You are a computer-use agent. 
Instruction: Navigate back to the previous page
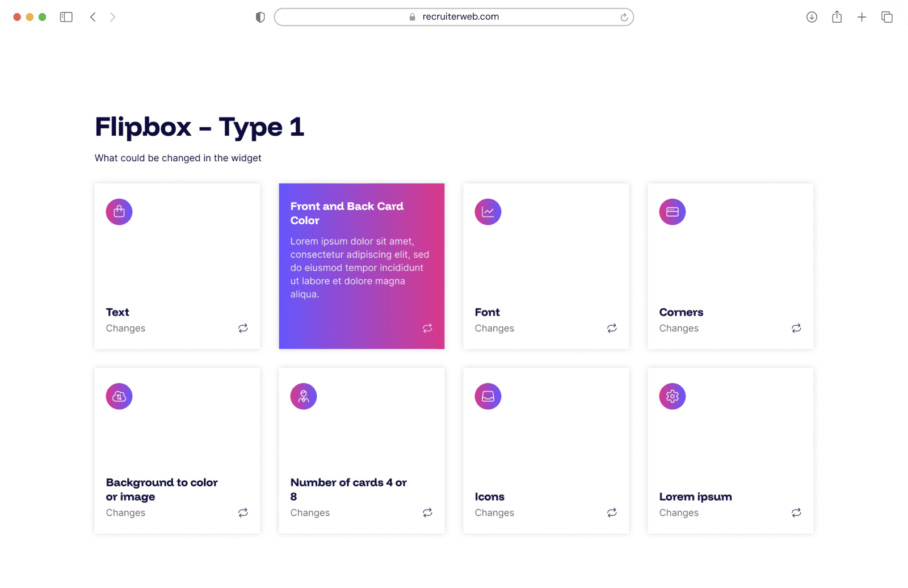click(93, 16)
